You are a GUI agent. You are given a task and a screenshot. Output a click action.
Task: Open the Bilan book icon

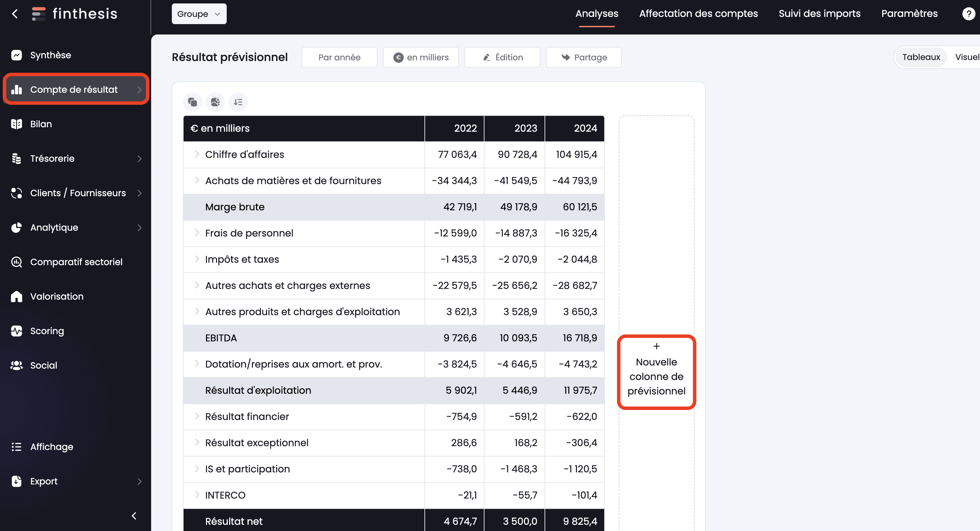16,124
